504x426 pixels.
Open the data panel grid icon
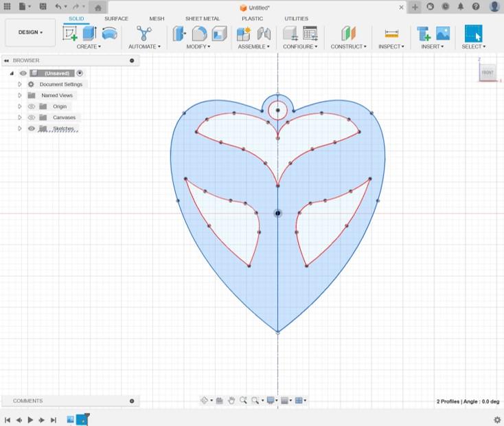7,6
